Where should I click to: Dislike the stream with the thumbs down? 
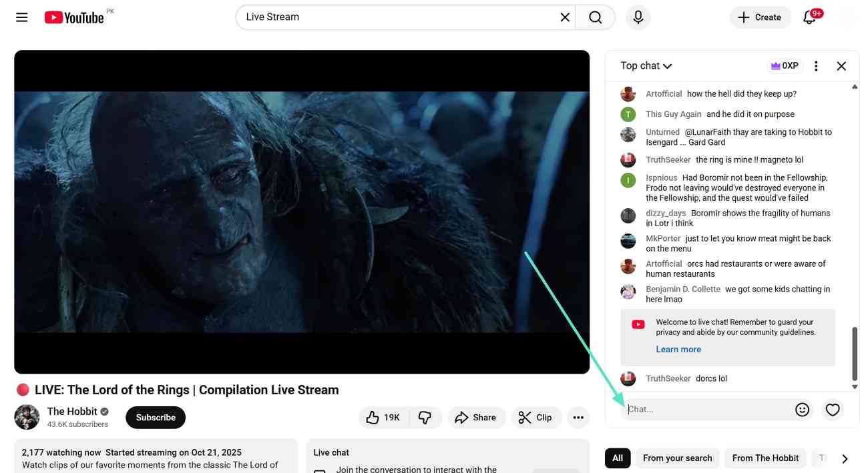pyautogui.click(x=425, y=417)
